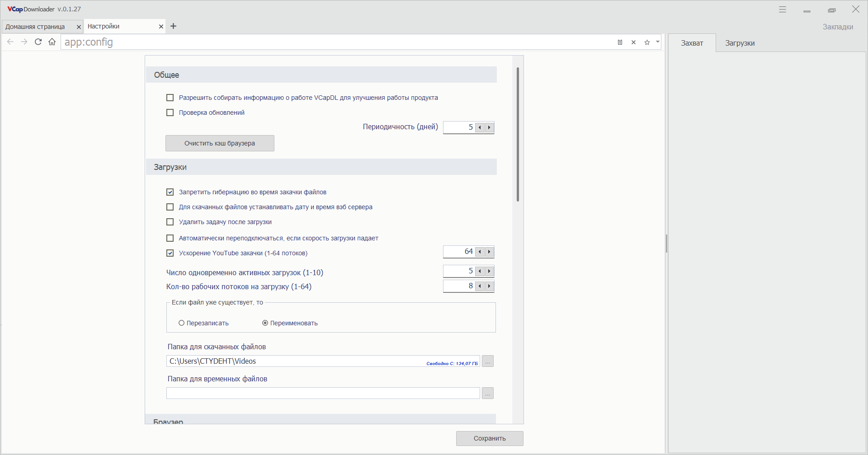Click the YouTube threads value 64 field
868x455 pixels.
click(459, 252)
